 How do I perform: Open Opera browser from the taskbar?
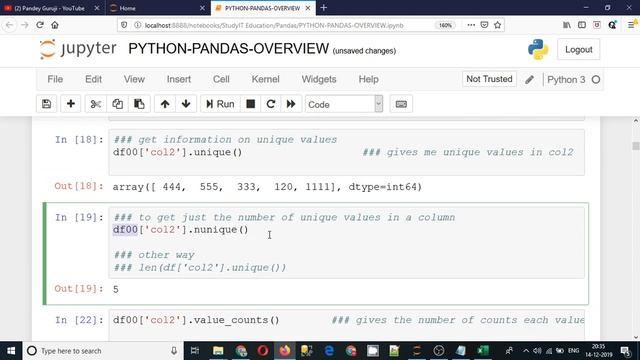pos(263,351)
